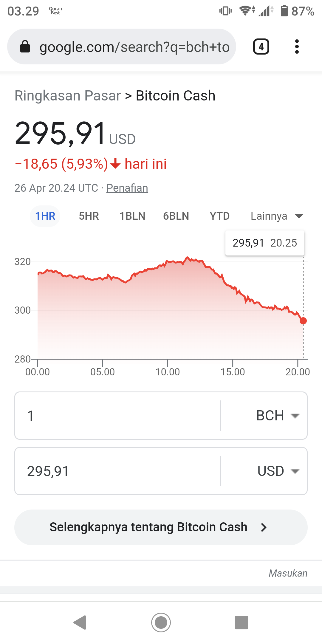Viewport: 322px width, 644px height.
Task: Click the red chart marker dot
Action: click(303, 321)
